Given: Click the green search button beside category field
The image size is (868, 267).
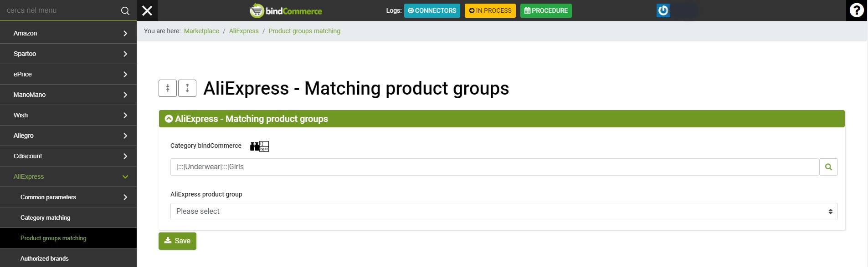Looking at the screenshot, I should (828, 167).
